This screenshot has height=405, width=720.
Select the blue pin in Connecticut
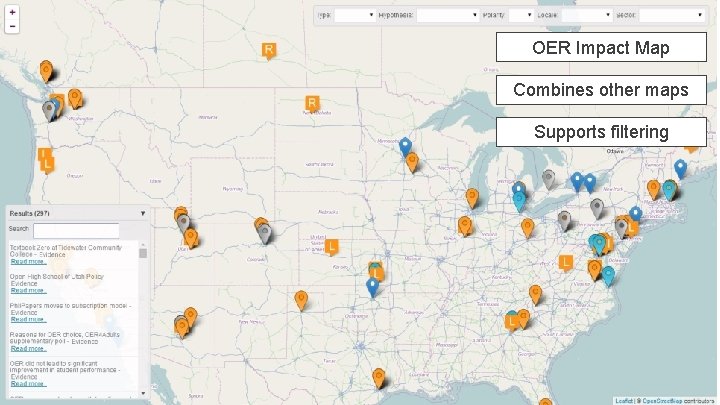(636, 214)
